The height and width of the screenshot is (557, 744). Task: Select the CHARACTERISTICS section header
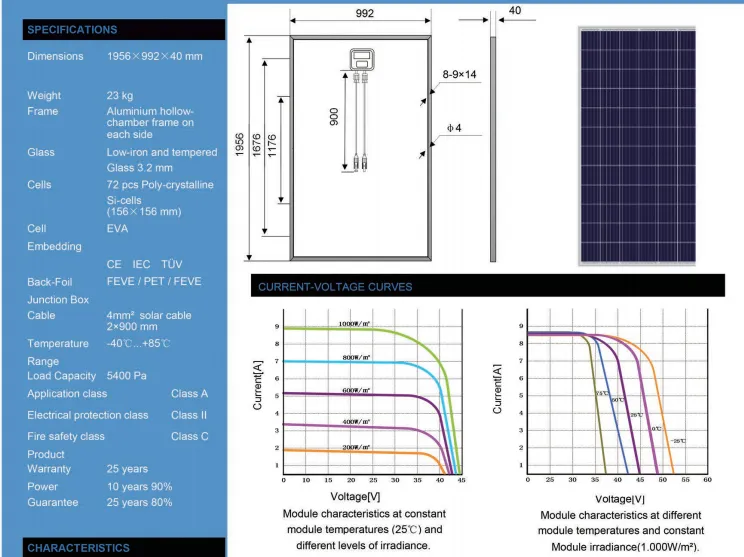click(x=78, y=548)
